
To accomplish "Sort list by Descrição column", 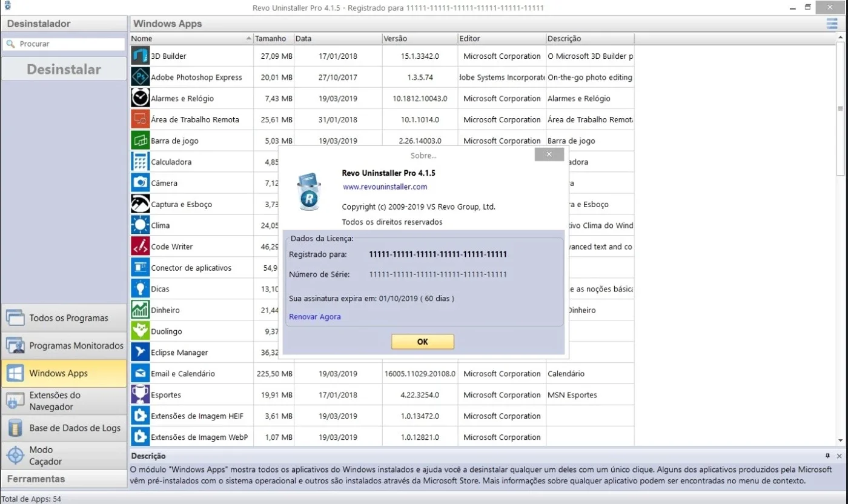I will (x=590, y=38).
